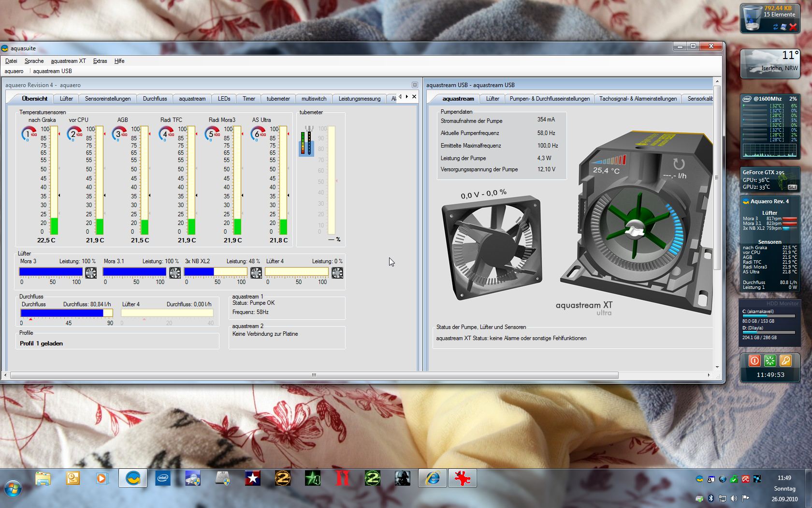Screen dimensions: 812x508
Task: Open the aquastream tab in aquaero panel
Action: (x=192, y=99)
